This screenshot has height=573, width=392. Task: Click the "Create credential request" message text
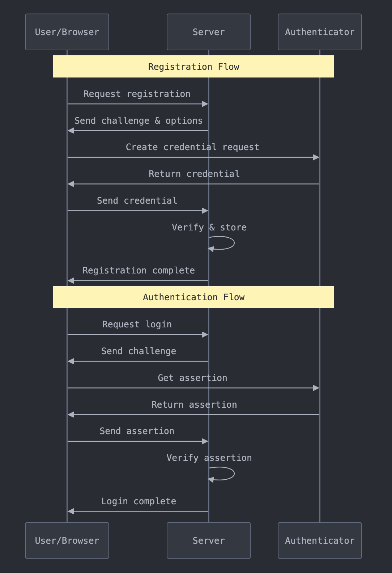tap(192, 147)
